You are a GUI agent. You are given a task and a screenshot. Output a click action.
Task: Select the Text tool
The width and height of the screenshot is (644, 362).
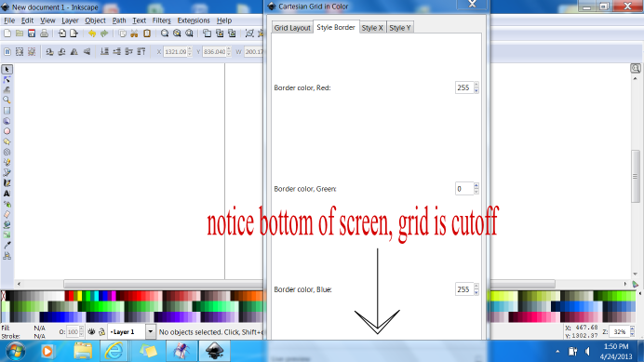pos(7,194)
